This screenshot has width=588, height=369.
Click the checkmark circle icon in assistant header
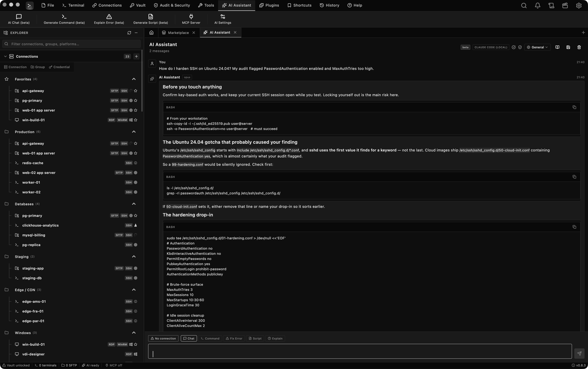(x=514, y=47)
